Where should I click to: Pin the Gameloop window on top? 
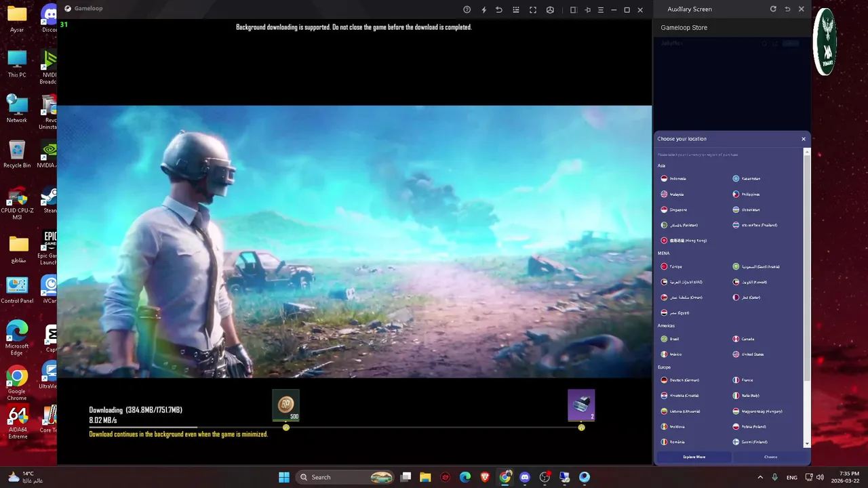tap(587, 9)
